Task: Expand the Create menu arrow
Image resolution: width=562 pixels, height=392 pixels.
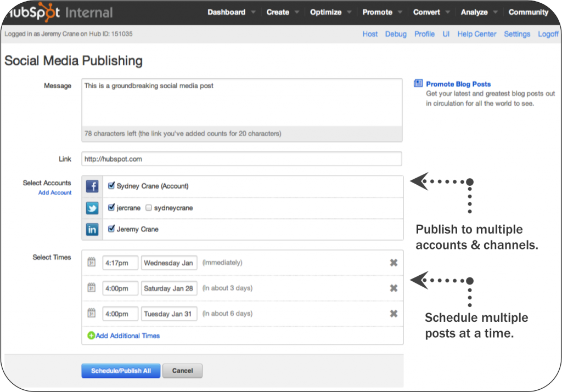Action: pyautogui.click(x=297, y=12)
